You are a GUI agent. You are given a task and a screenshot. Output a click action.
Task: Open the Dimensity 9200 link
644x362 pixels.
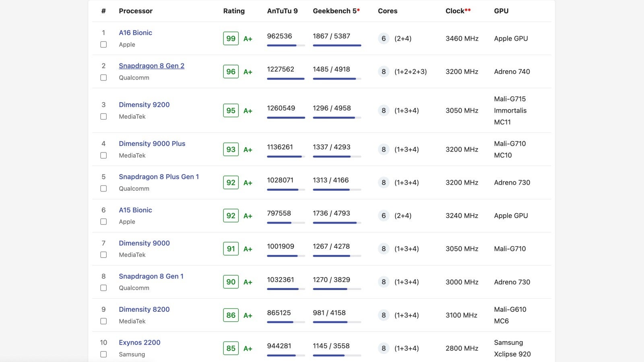pos(144,105)
